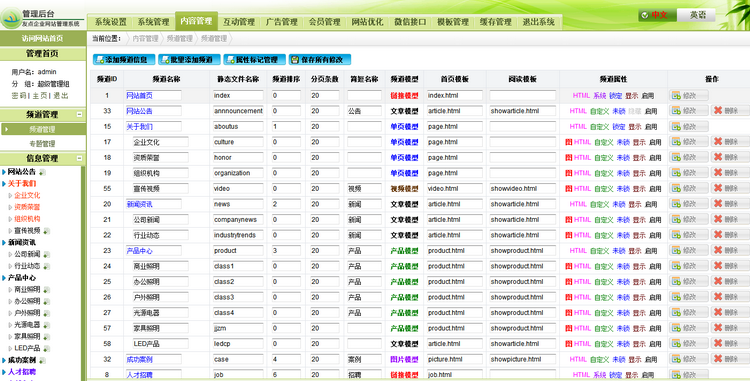Click red 图 icon in the organization row
Viewport: 750px width, 381px height.
point(568,173)
